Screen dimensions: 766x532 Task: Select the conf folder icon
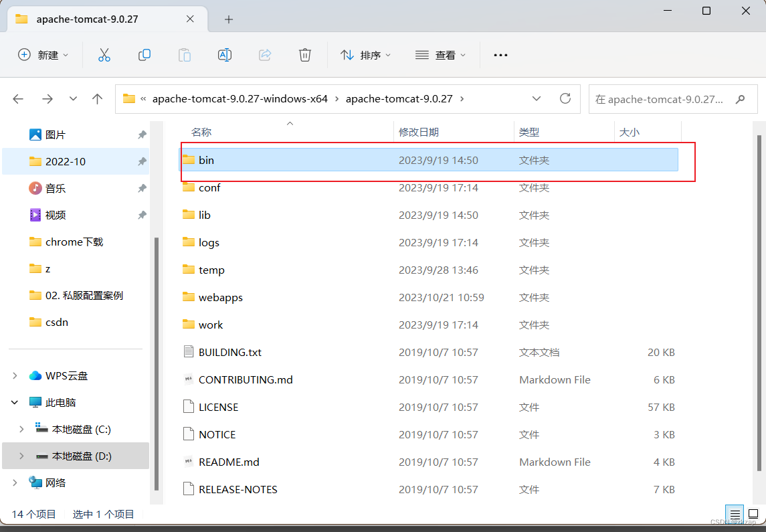pyautogui.click(x=189, y=187)
